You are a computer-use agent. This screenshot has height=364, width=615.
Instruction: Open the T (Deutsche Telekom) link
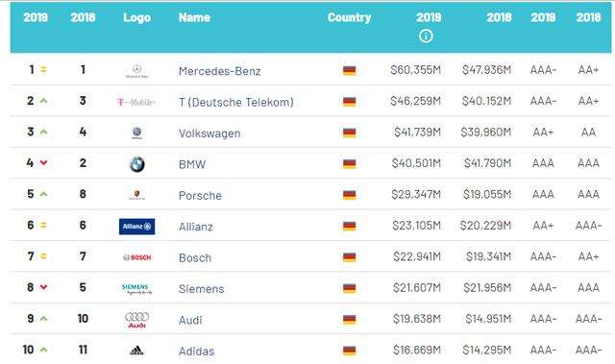pyautogui.click(x=236, y=102)
